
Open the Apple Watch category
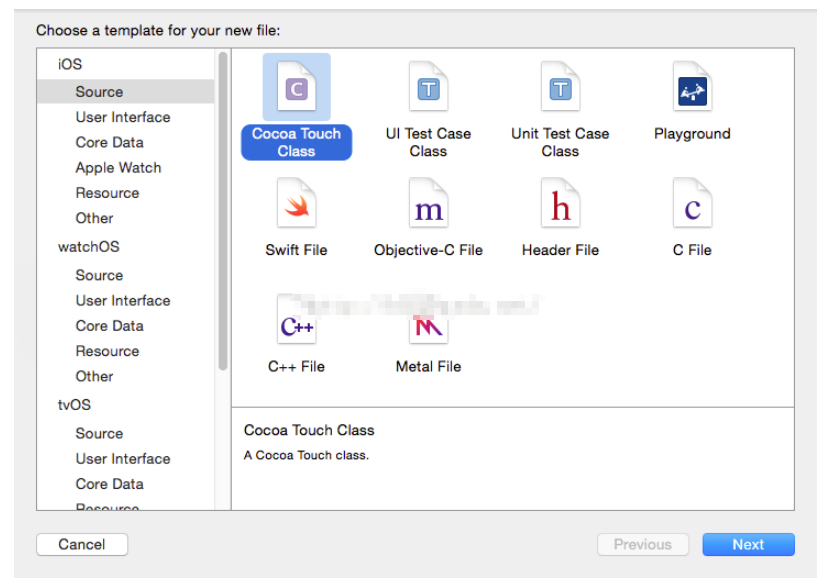click(x=118, y=168)
